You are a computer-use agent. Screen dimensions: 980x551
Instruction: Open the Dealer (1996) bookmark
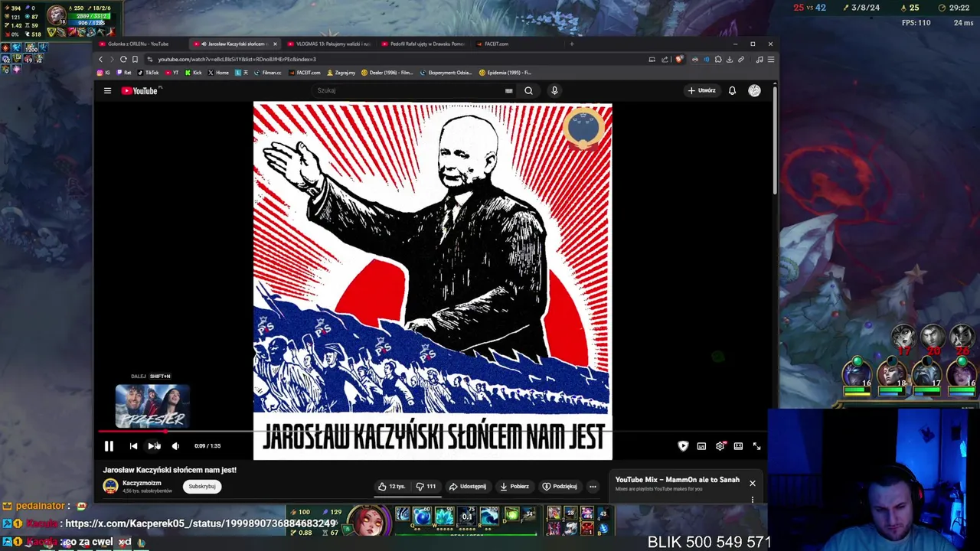(387, 73)
